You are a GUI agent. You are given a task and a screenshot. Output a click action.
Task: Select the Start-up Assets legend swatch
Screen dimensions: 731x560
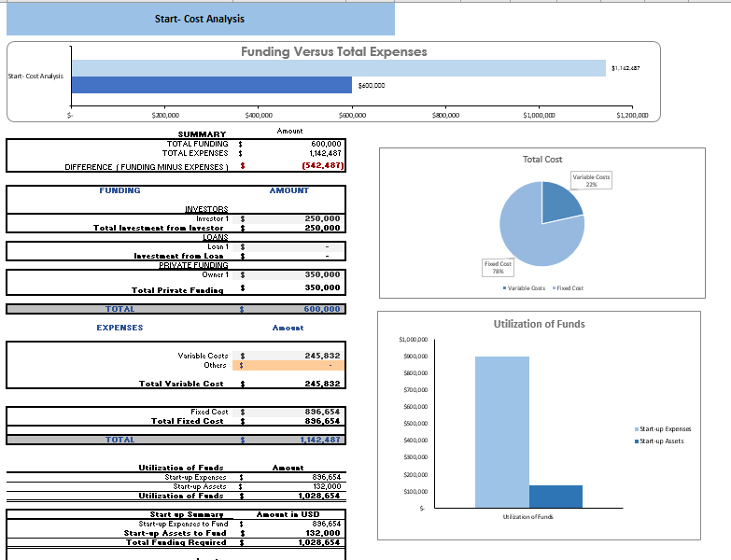637,441
